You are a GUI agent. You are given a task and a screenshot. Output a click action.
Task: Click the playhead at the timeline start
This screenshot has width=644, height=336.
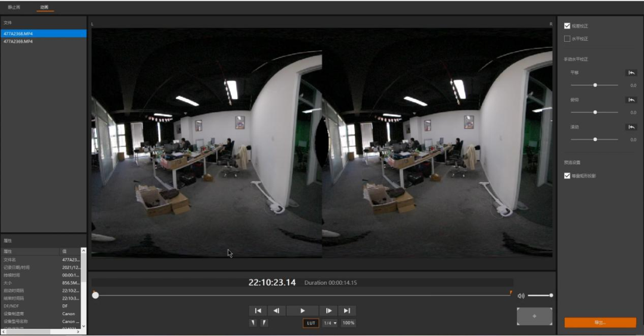(95, 295)
